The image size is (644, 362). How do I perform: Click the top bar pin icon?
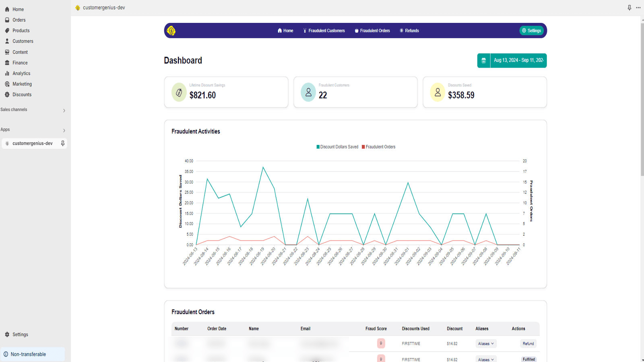point(630,8)
